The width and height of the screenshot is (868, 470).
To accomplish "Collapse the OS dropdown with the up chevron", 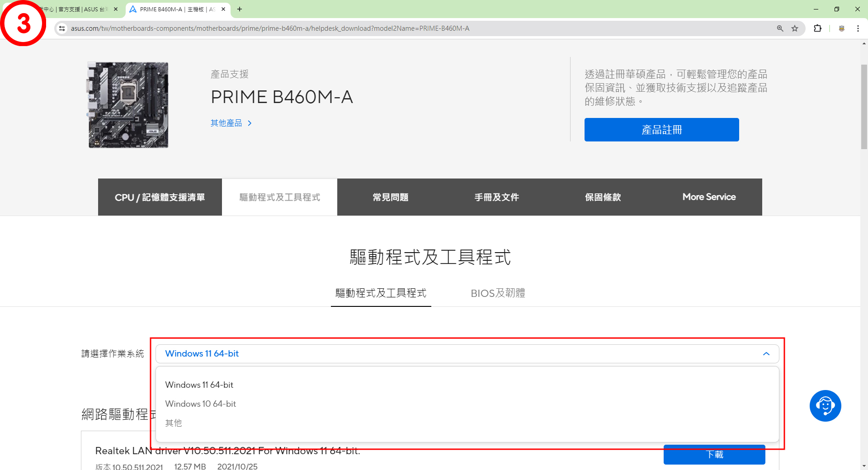I will pos(766,354).
